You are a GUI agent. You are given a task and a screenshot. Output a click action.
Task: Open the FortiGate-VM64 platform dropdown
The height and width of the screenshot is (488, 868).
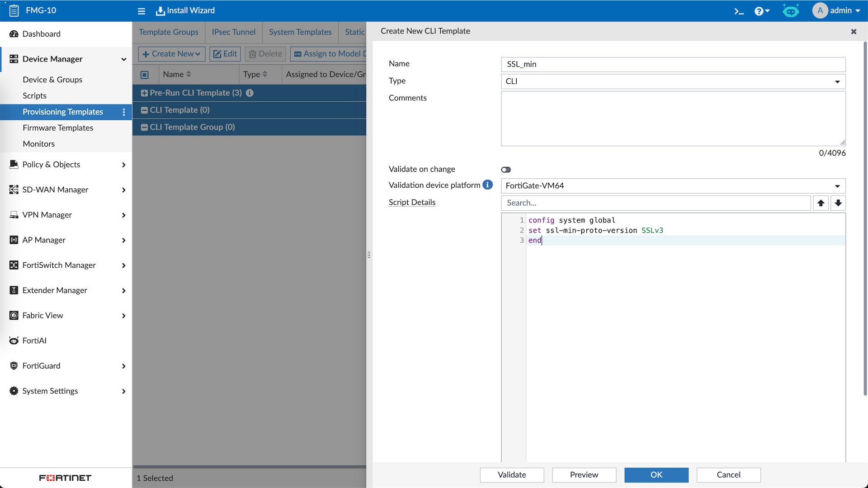coord(673,186)
